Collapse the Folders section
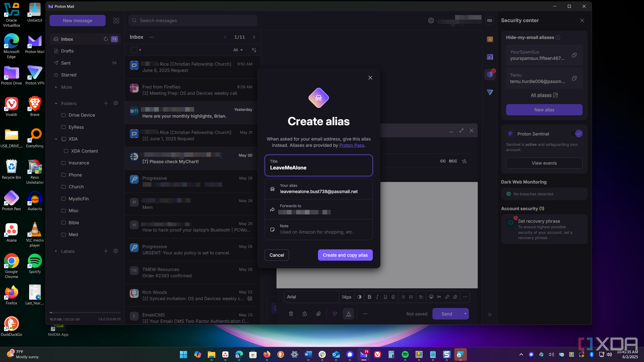This screenshot has height=362, width=644. (x=56, y=104)
